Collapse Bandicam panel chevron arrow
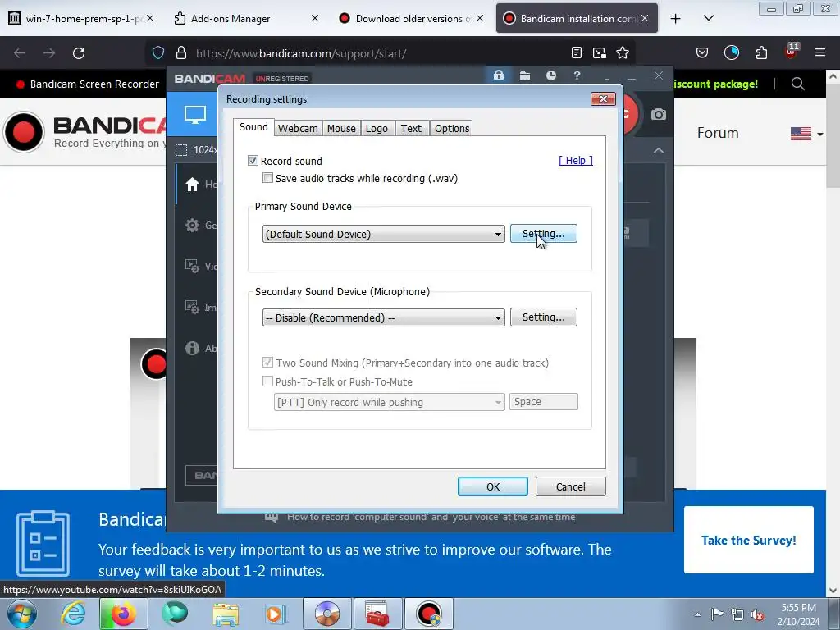The image size is (840, 630). coord(659,151)
